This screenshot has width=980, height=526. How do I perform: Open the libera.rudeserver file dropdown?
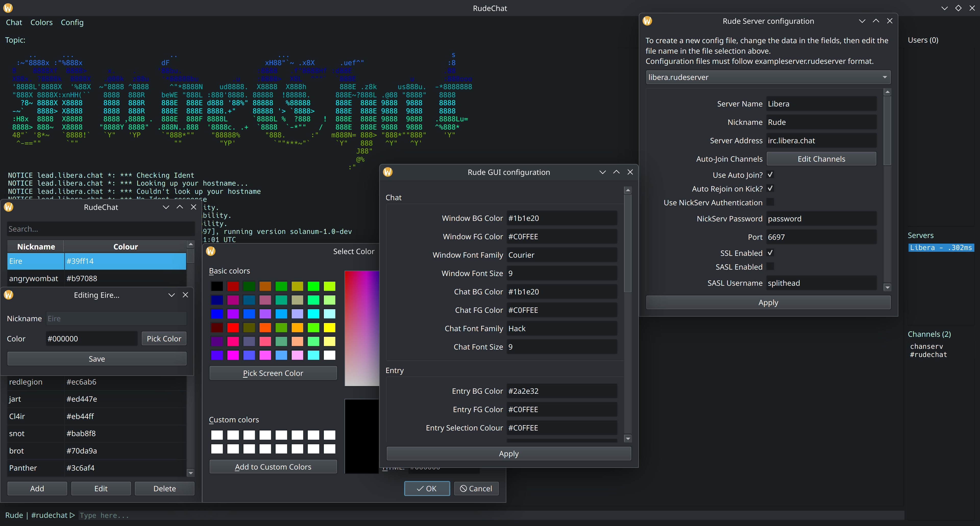click(768, 77)
